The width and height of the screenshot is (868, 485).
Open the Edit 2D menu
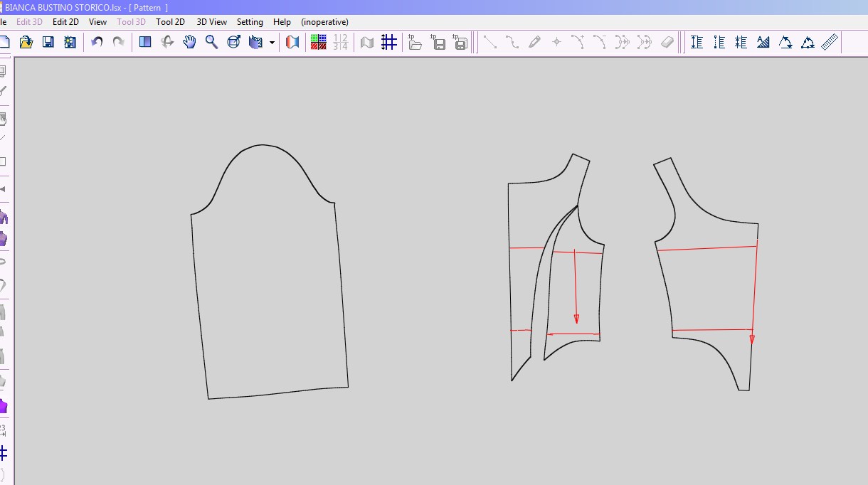[65, 22]
